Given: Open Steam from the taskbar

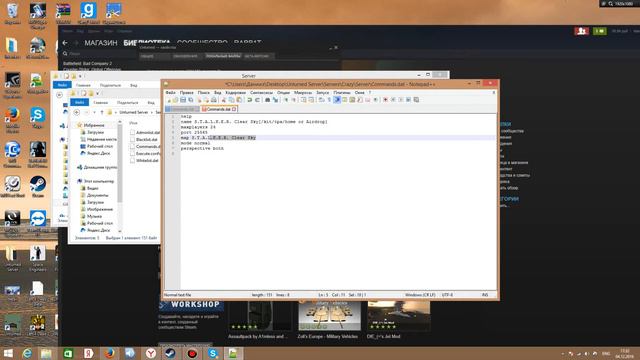Looking at the screenshot, I should tap(171, 353).
